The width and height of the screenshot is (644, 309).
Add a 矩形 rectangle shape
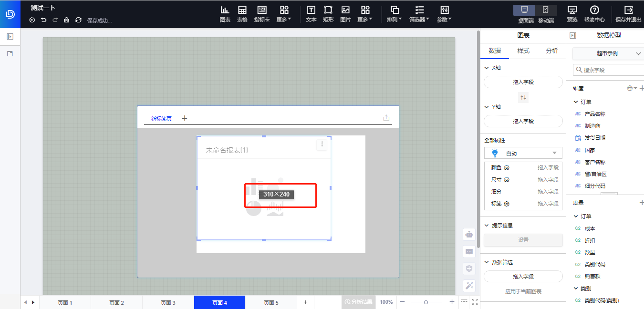(x=328, y=13)
